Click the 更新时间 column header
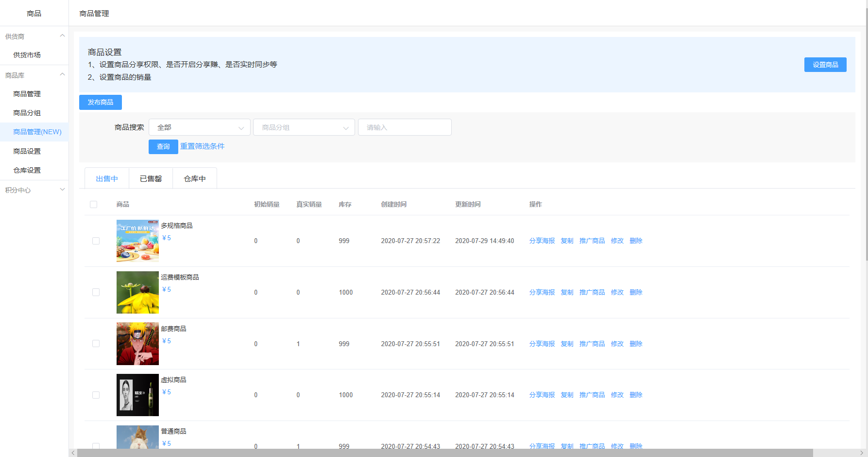Viewport: 868px width, 457px height. point(468,205)
